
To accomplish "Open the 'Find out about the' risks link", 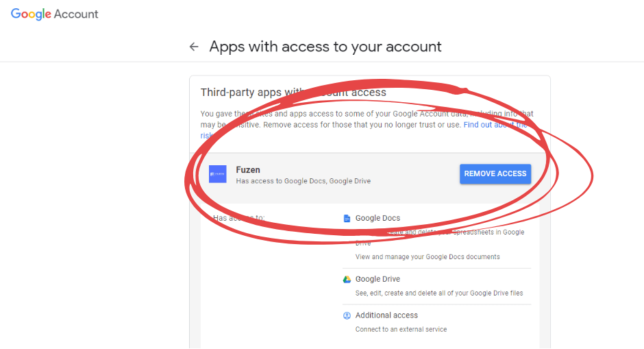I will [x=495, y=125].
